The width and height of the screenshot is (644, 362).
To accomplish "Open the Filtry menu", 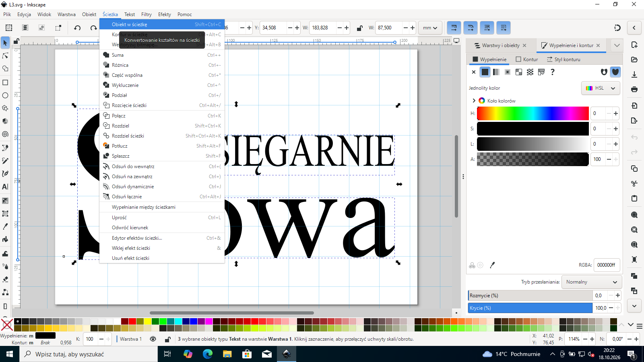I will pos(146,14).
